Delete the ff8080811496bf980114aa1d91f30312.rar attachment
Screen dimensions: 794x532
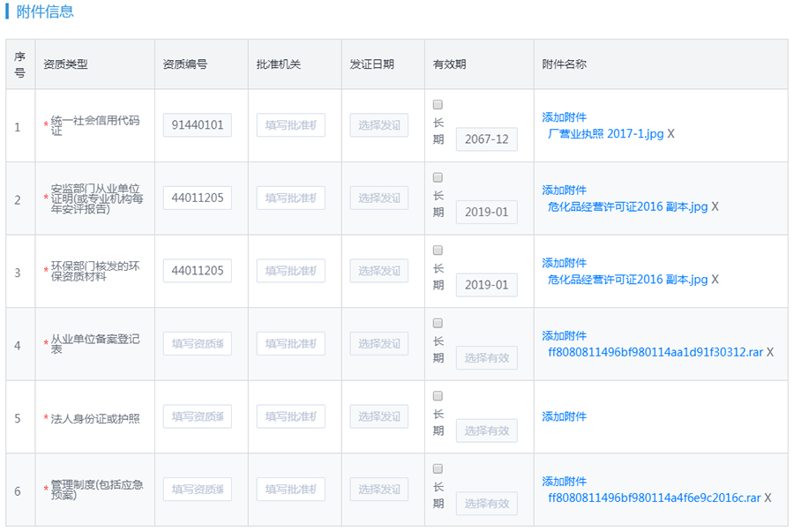pyautogui.click(x=770, y=353)
